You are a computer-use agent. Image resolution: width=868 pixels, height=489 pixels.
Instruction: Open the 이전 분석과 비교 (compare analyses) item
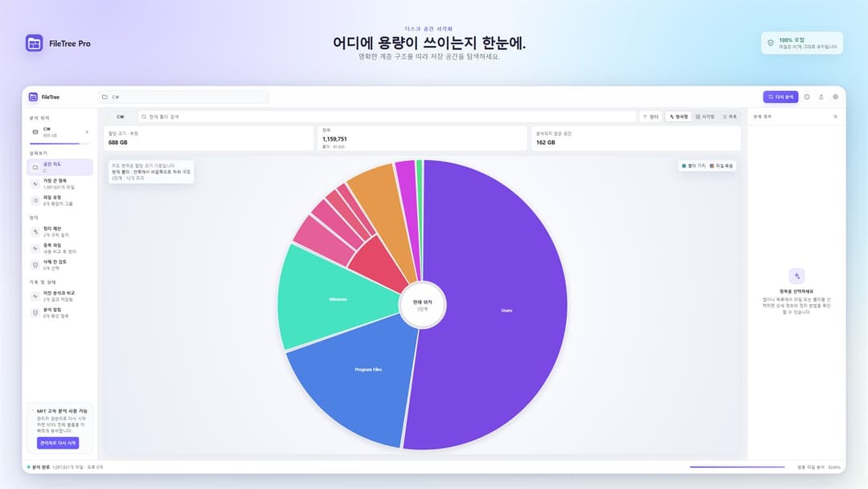coord(59,296)
